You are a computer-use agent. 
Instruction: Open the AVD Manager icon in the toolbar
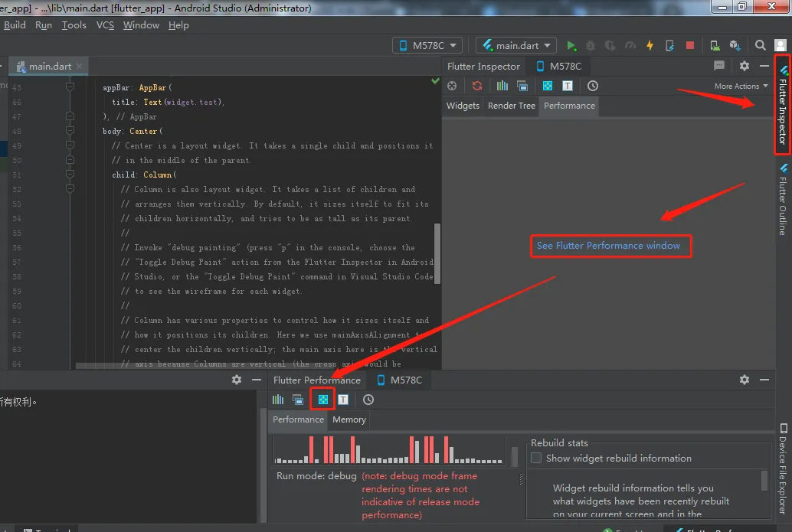tap(715, 45)
